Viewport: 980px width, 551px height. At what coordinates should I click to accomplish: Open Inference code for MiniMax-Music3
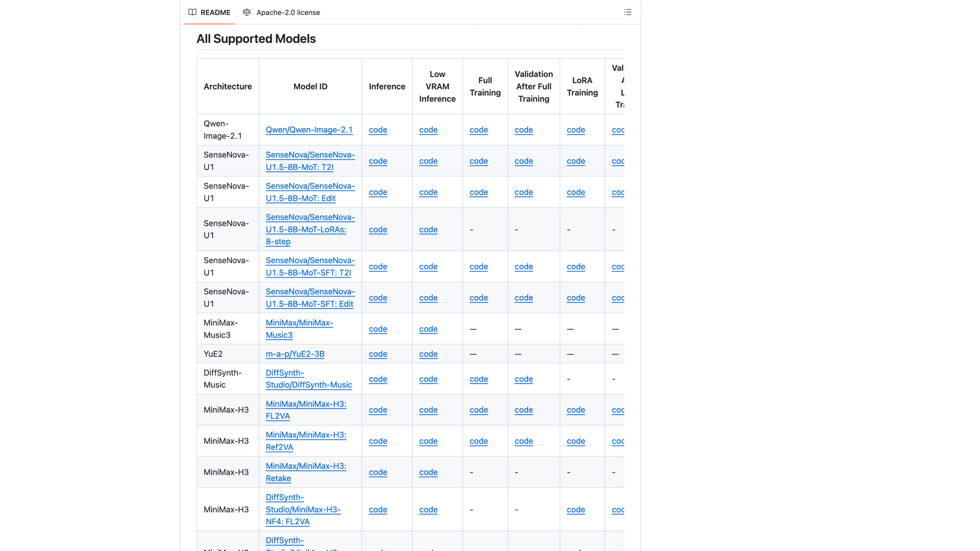pyautogui.click(x=378, y=329)
